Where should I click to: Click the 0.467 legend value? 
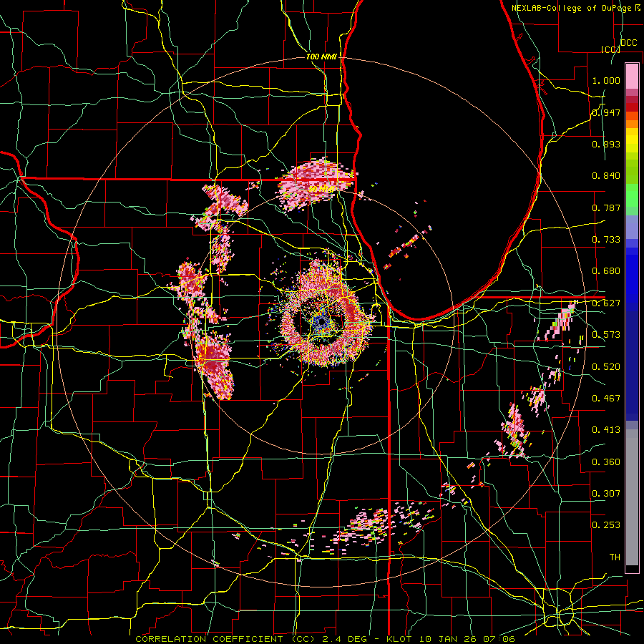(x=606, y=399)
